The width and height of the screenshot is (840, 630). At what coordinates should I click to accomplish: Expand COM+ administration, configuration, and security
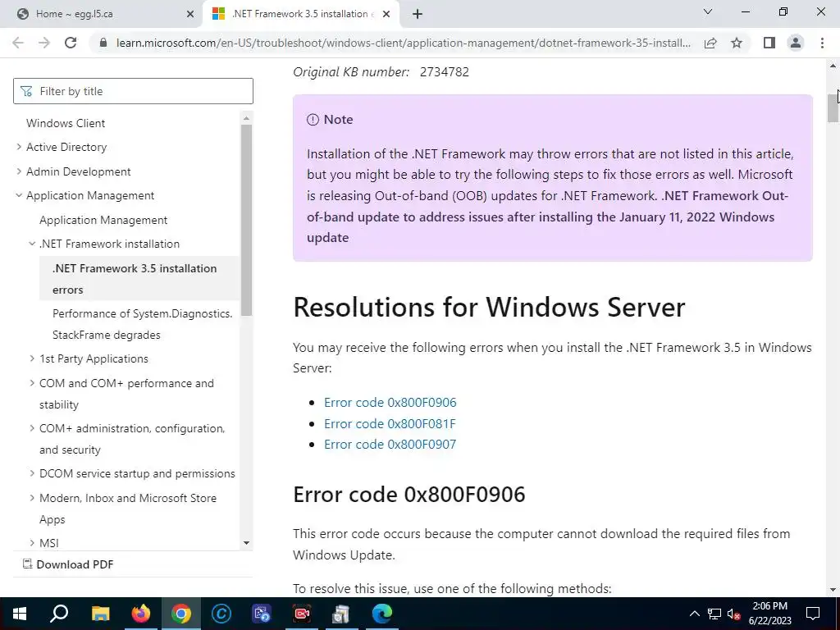click(32, 428)
